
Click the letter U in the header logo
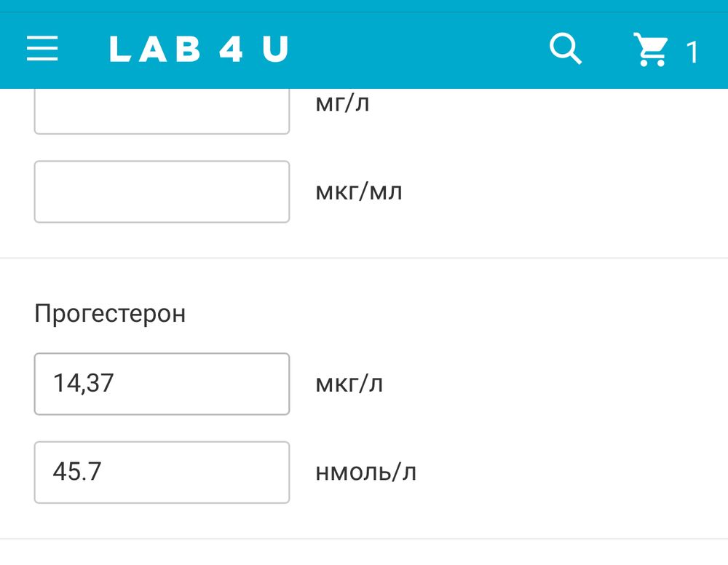[x=275, y=50]
